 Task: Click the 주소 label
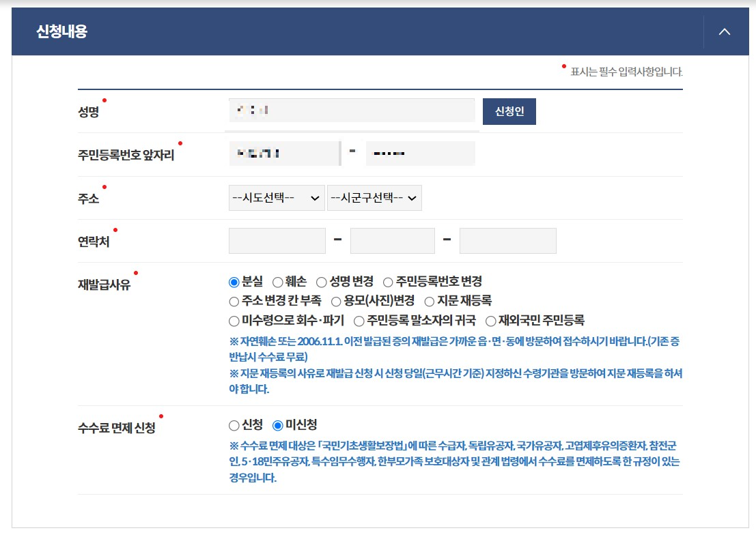(x=88, y=199)
